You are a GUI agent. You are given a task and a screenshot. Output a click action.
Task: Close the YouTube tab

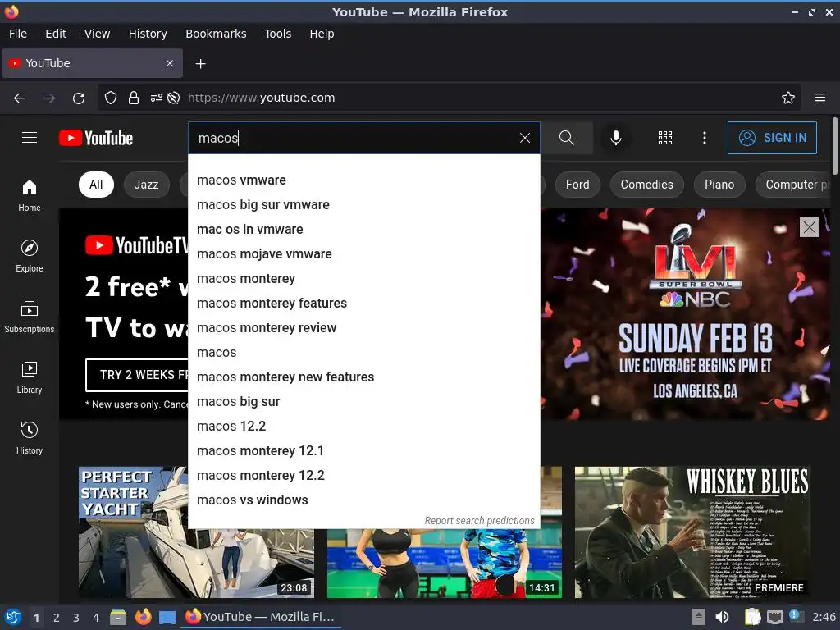pyautogui.click(x=170, y=63)
